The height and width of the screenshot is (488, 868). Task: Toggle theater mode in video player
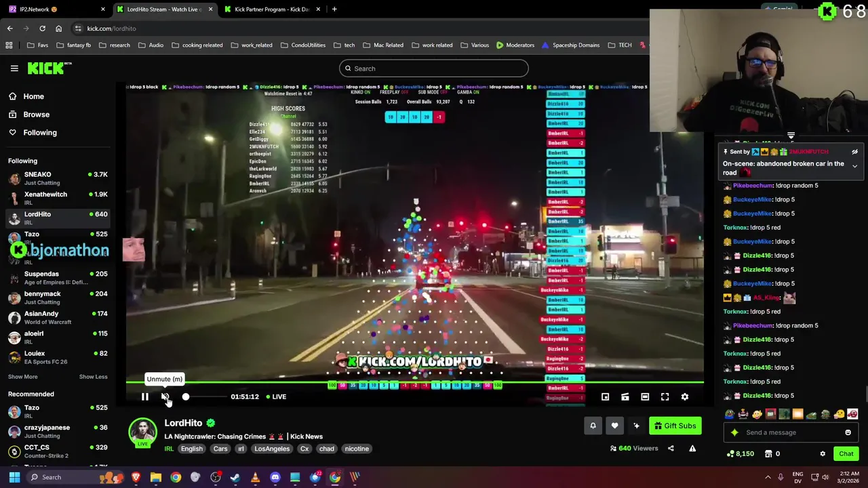tap(645, 397)
